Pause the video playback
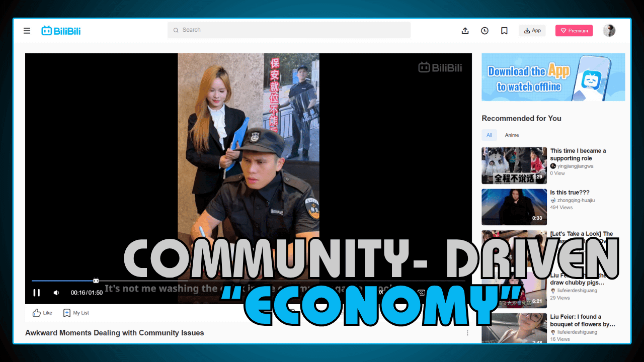The image size is (644, 362). click(x=37, y=293)
